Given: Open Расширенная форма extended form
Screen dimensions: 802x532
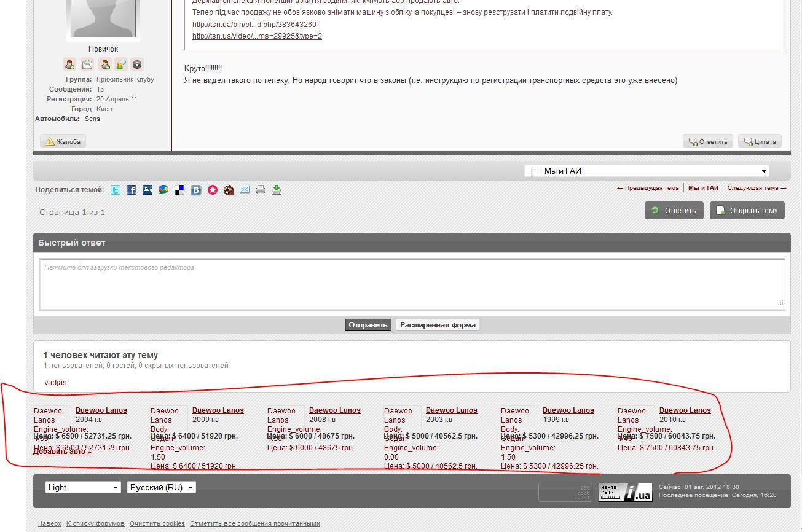Looking at the screenshot, I should (x=438, y=325).
